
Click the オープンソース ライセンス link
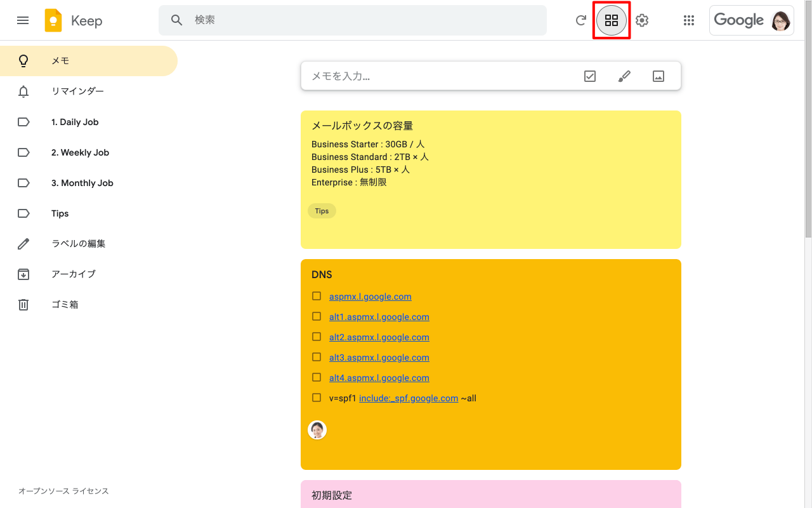tap(63, 491)
